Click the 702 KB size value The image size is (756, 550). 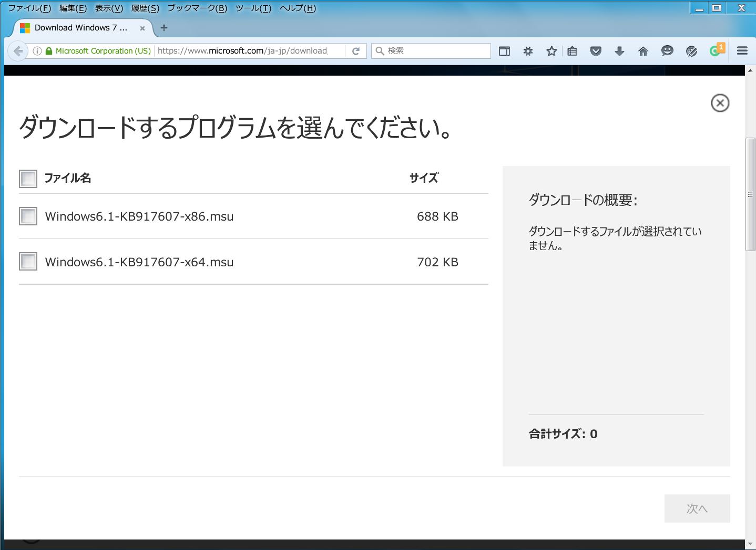coord(437,262)
